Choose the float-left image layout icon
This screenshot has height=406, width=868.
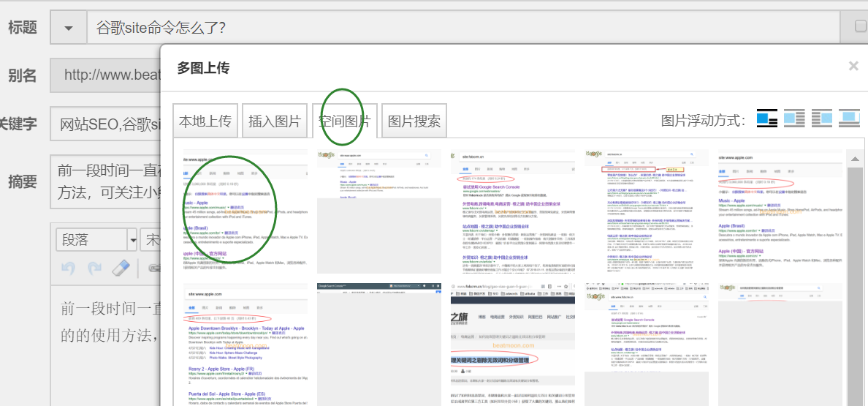[794, 118]
